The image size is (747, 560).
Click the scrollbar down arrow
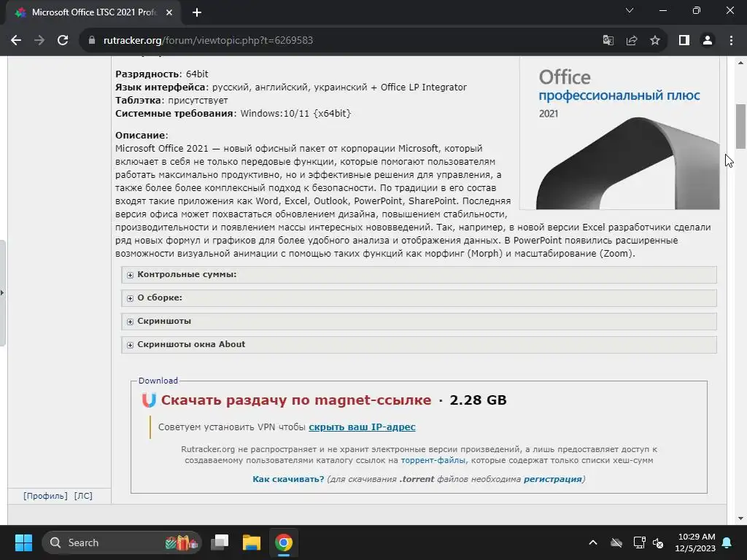click(x=740, y=518)
